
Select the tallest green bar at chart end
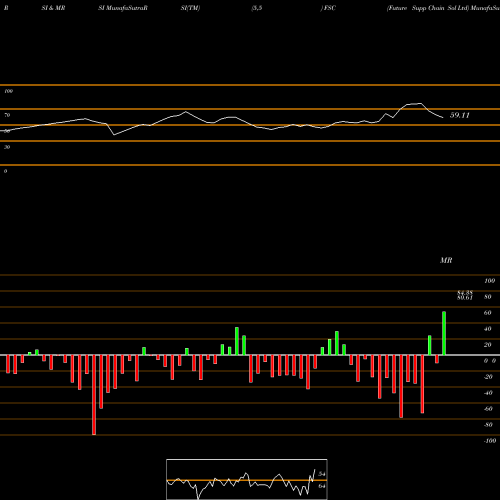[444, 333]
